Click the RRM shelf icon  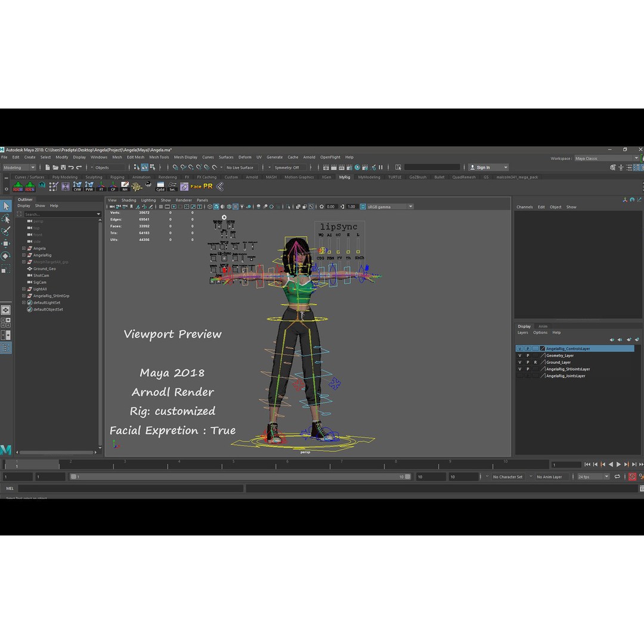[x=18, y=187]
